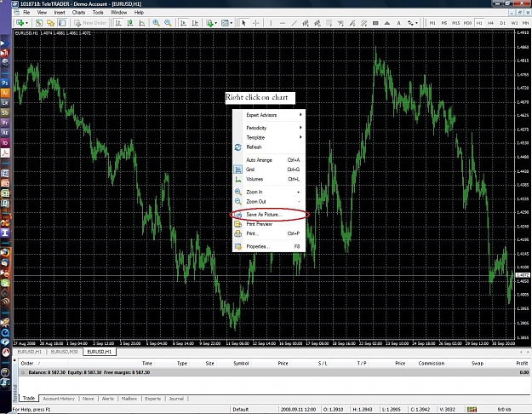
Task: Select the text label A tool
Action: coord(398,23)
